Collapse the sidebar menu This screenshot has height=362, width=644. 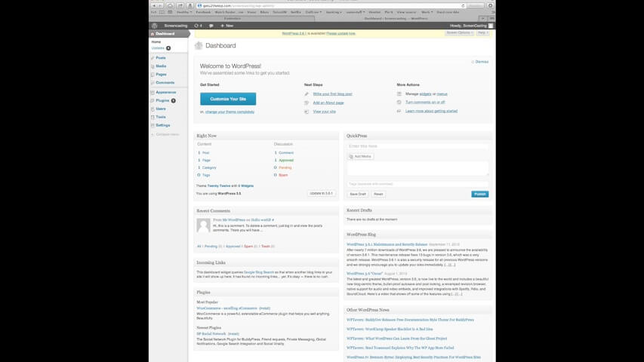point(167,134)
